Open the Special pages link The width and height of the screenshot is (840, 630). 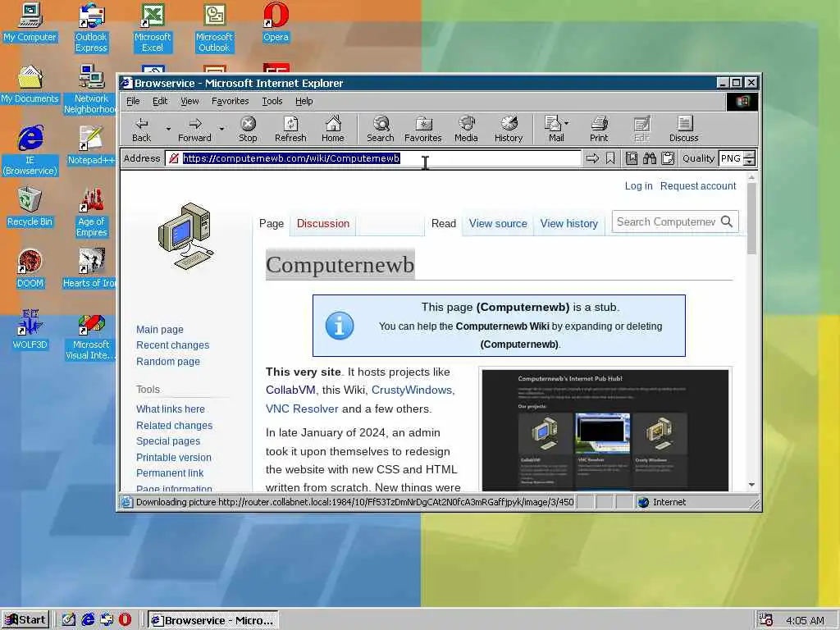coord(168,441)
